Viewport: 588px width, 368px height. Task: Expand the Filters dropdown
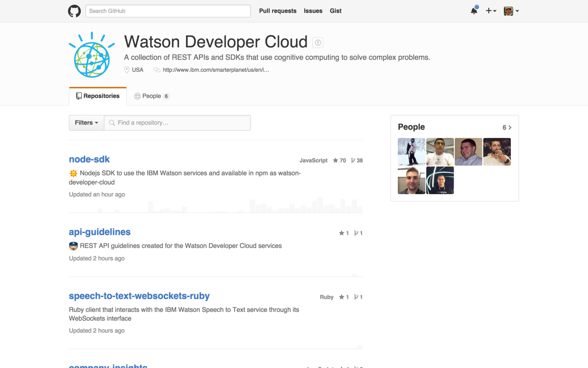click(x=87, y=123)
